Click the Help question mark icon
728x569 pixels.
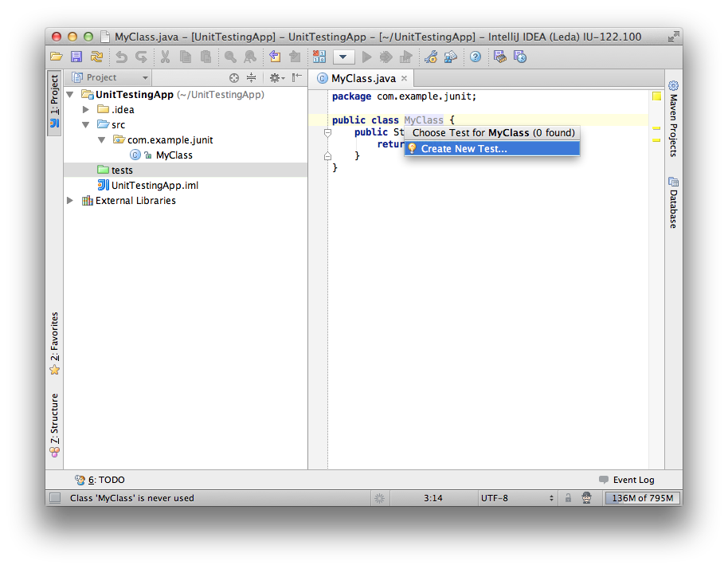click(x=475, y=57)
